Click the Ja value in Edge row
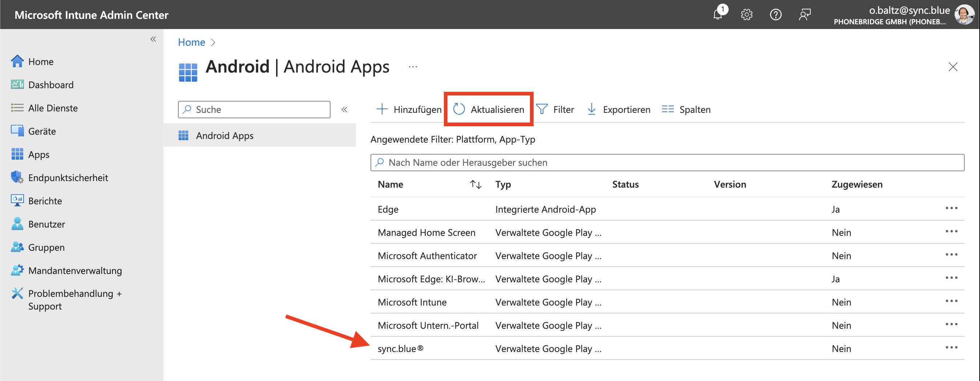980x381 pixels. [835, 209]
